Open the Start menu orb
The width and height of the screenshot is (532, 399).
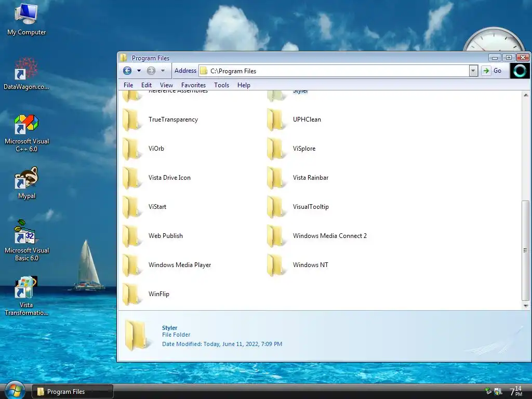(x=14, y=390)
